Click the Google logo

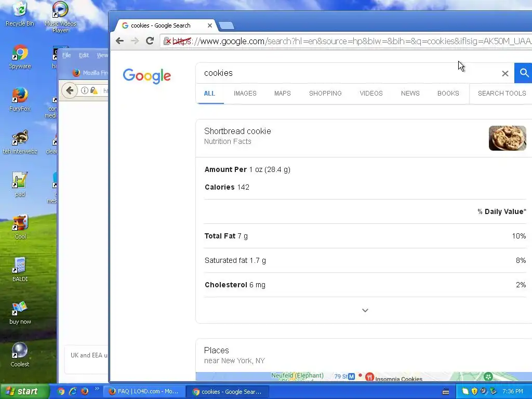147,76
